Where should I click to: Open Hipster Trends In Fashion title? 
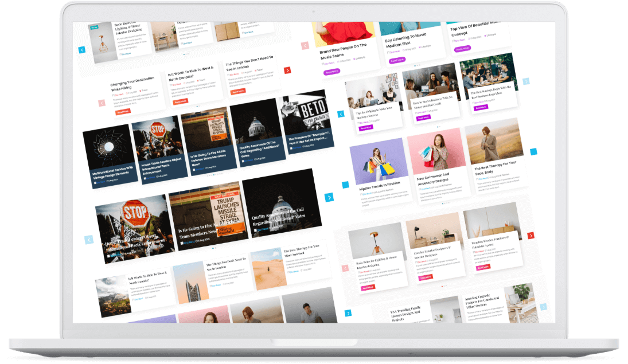380,186
